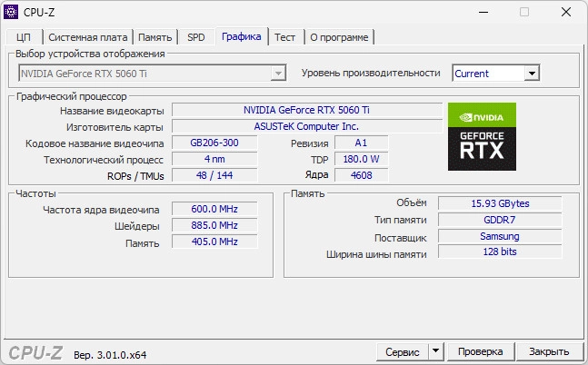The image size is (588, 365).
Task: Click the Закрыть button
Action: 549,351
